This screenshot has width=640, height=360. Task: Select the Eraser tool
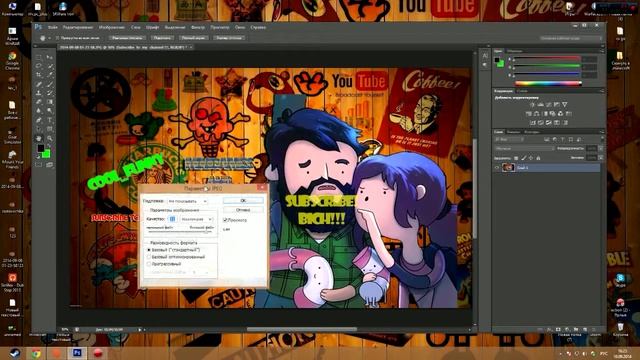click(x=39, y=102)
